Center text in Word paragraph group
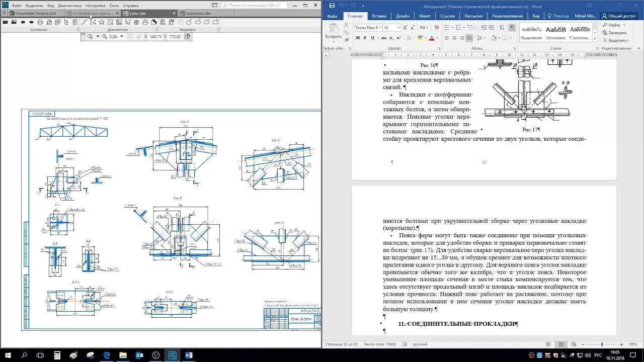 [454, 38]
